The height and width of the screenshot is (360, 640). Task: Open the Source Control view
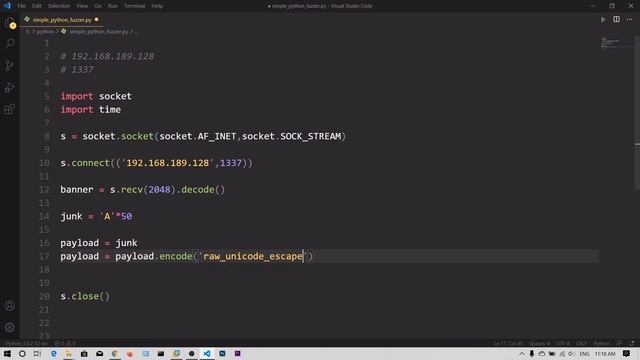(10, 65)
